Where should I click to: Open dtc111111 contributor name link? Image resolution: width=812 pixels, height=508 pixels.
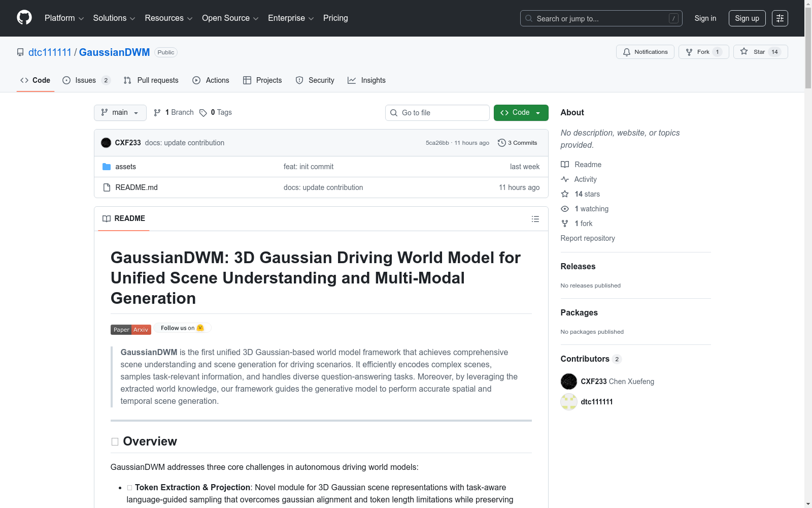click(x=597, y=402)
